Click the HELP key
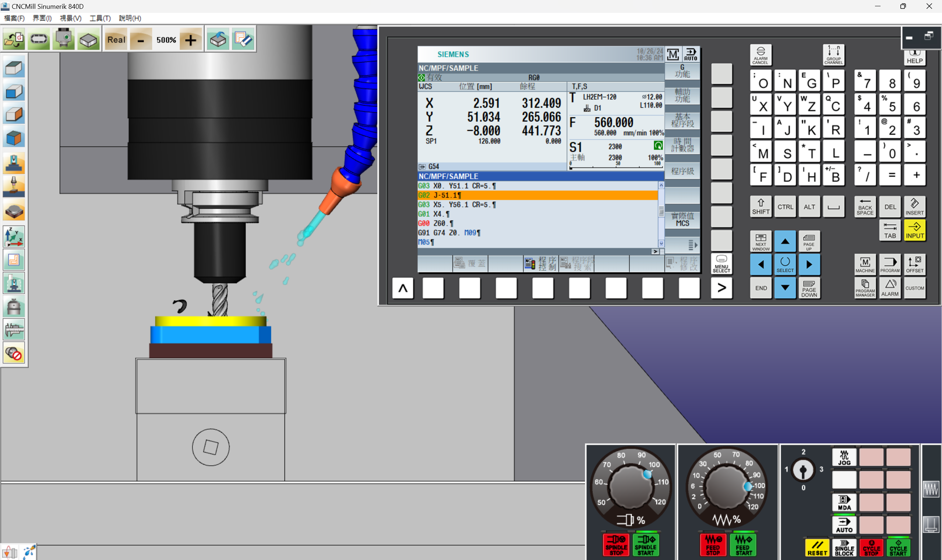Viewport: 942px width, 560px height. 914,58
